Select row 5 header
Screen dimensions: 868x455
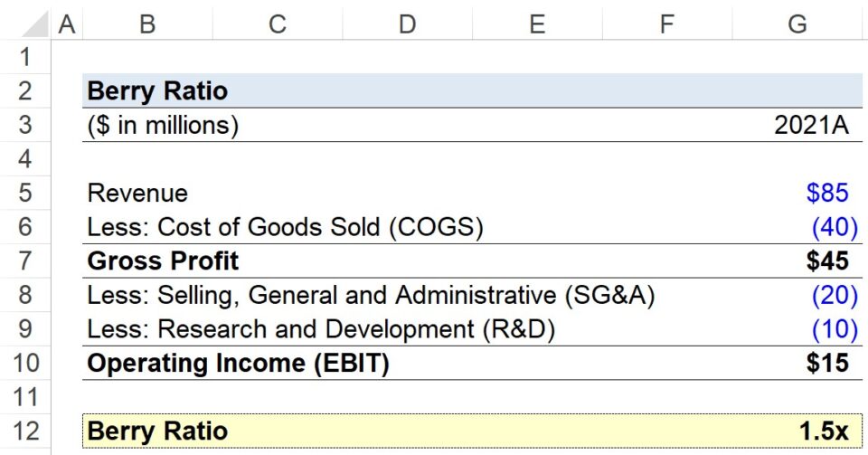click(x=24, y=193)
